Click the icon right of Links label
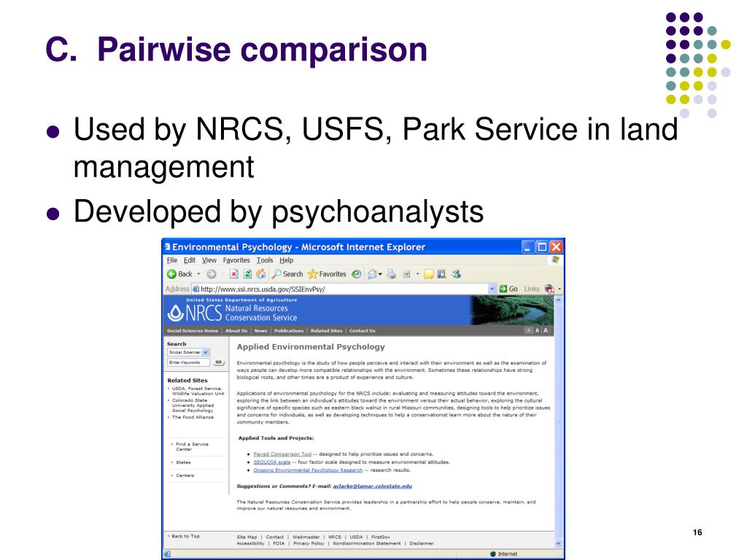Image resolution: width=747 pixels, height=560 pixels. coord(549,289)
